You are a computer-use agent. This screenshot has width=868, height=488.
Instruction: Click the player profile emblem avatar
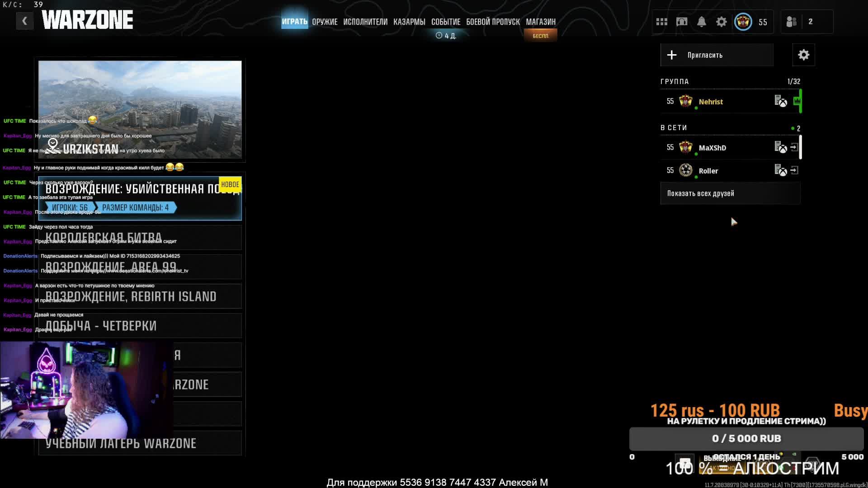point(743,22)
